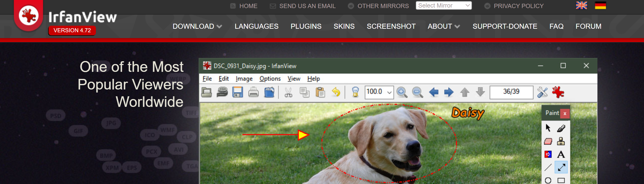Image resolution: width=644 pixels, height=184 pixels.
Task: Switch site language with German flag
Action: pyautogui.click(x=600, y=5)
